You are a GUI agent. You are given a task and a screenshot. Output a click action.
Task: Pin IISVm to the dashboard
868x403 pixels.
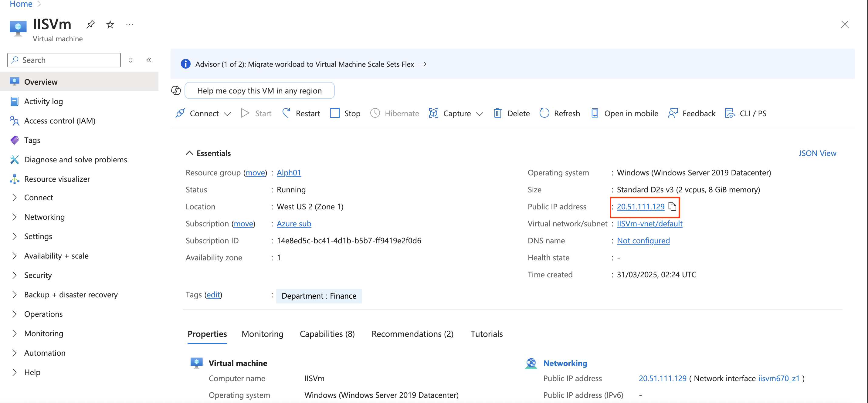90,24
